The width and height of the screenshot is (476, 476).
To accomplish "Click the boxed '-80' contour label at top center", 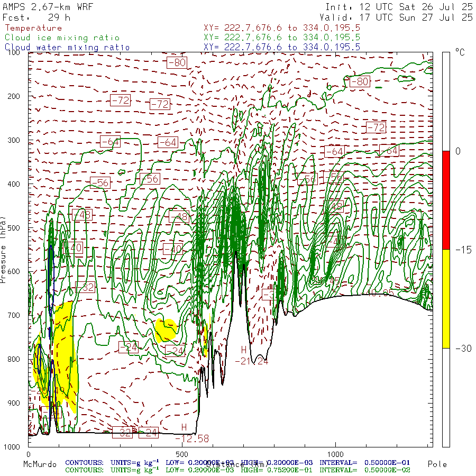I will click(177, 62).
